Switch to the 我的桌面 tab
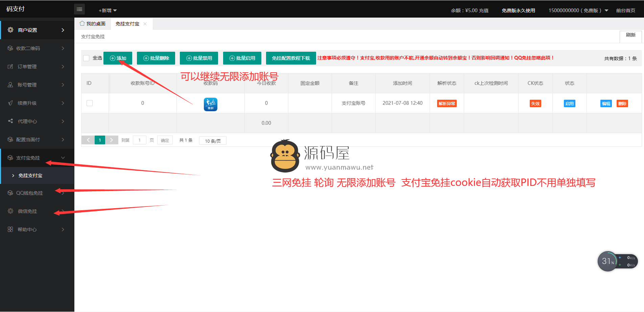Image resolution: width=644 pixels, height=312 pixels. click(x=93, y=24)
